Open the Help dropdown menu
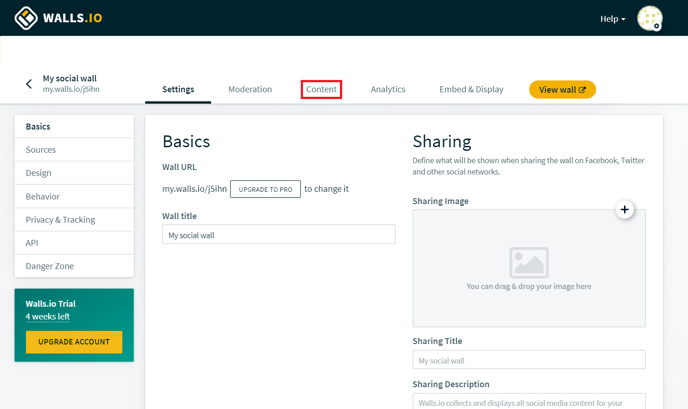 [613, 19]
